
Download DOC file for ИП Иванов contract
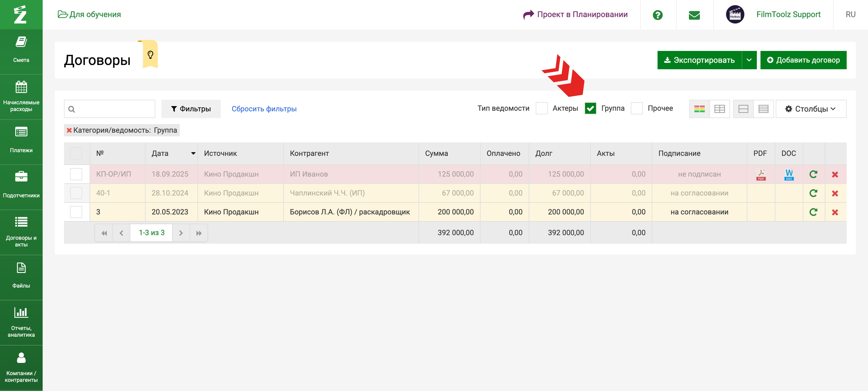pyautogui.click(x=789, y=174)
